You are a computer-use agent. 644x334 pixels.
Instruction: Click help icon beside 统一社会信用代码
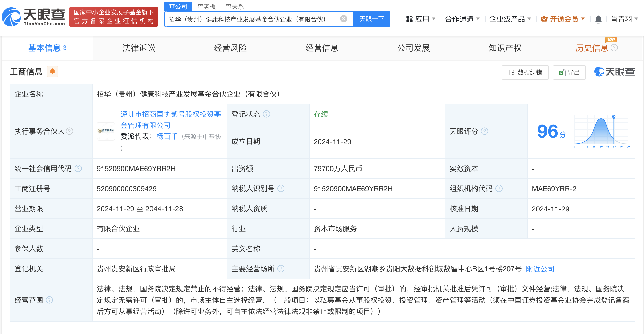[78, 169]
